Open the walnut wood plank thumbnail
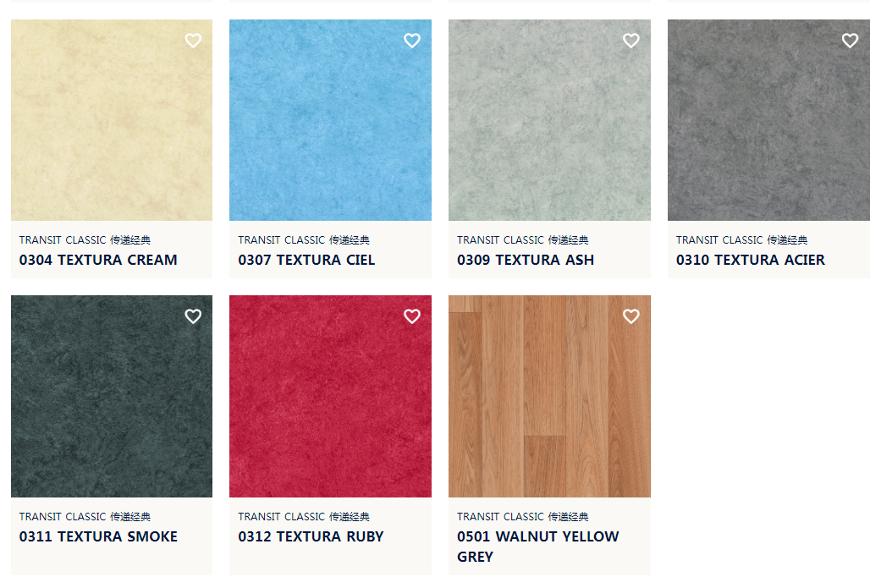This screenshot has height=588, width=881. [x=549, y=397]
